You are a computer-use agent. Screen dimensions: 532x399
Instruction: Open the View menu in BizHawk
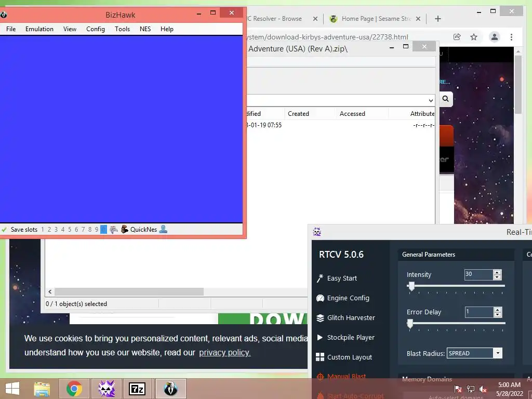pos(70,29)
